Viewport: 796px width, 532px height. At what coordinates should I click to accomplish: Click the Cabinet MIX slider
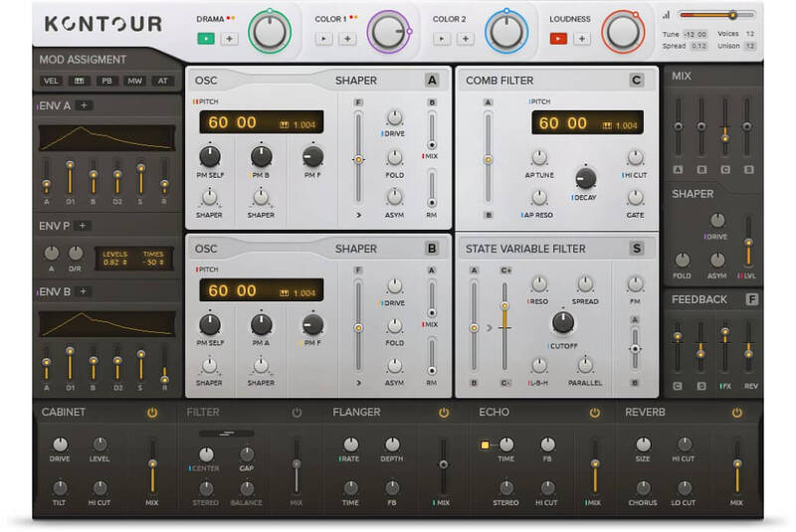pyautogui.click(x=152, y=466)
